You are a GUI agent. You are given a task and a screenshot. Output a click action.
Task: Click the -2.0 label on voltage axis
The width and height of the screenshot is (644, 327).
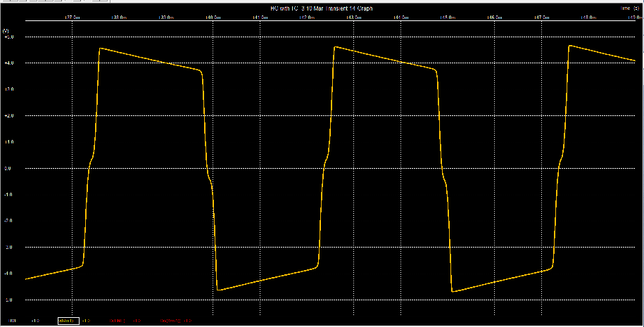[9, 221]
